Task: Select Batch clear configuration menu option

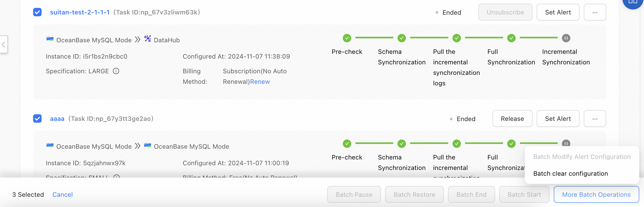Action: point(570,174)
